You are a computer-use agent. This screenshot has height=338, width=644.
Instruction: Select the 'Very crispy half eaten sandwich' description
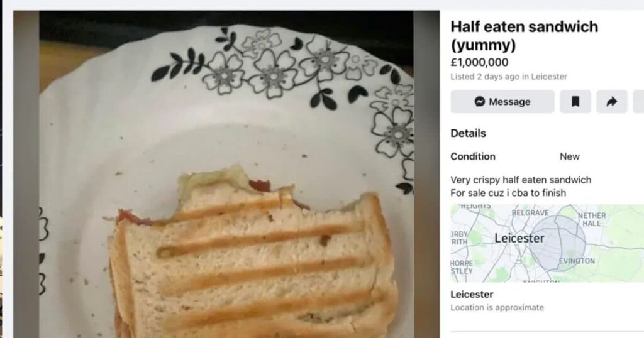(x=521, y=180)
